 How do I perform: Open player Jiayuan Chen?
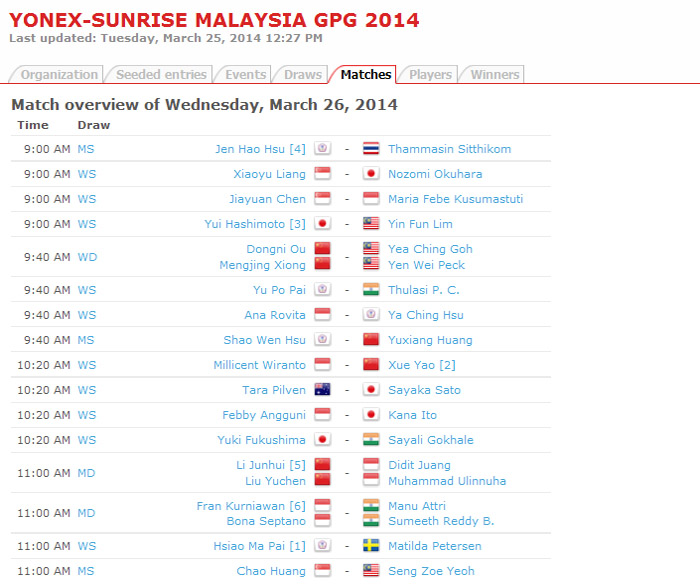(267, 199)
